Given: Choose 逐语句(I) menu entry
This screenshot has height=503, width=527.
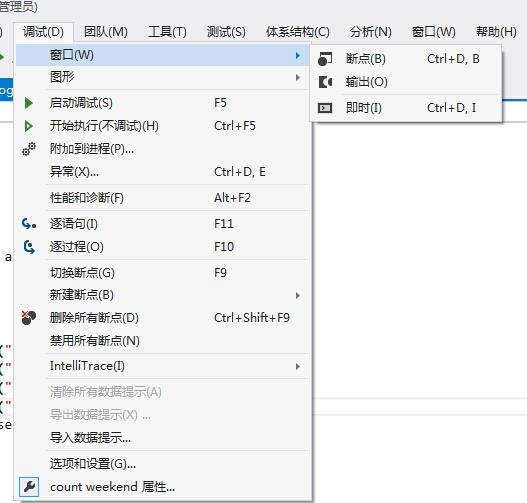Looking at the screenshot, I should 162,224.
